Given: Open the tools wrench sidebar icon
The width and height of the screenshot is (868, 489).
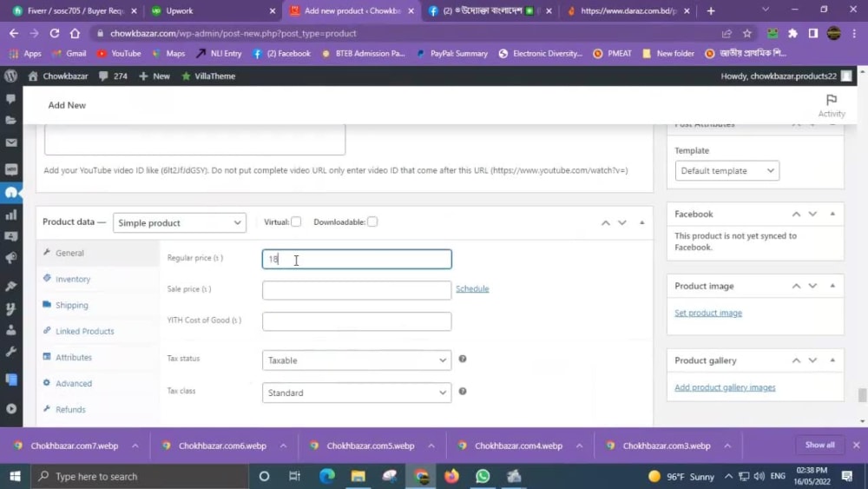Looking at the screenshot, I should [11, 353].
